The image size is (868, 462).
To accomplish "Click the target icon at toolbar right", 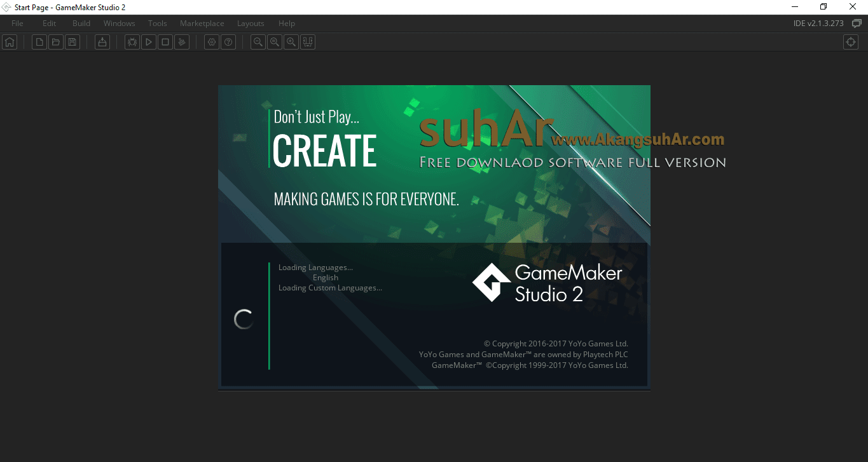I will pyautogui.click(x=851, y=42).
